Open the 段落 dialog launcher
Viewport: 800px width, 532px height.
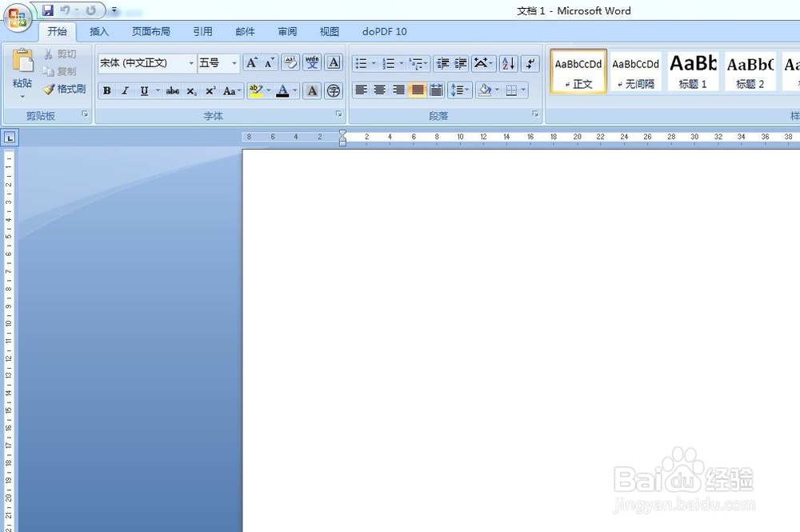coord(535,114)
